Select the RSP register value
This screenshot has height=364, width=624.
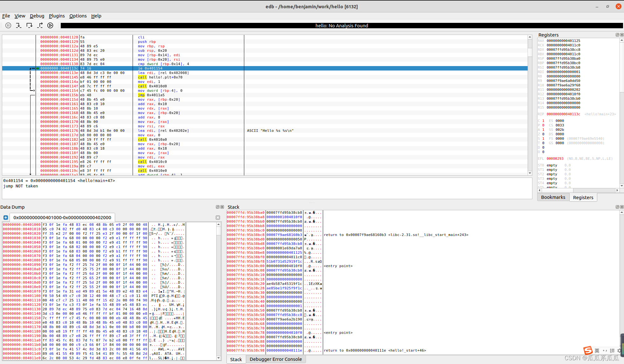(x=563, y=58)
